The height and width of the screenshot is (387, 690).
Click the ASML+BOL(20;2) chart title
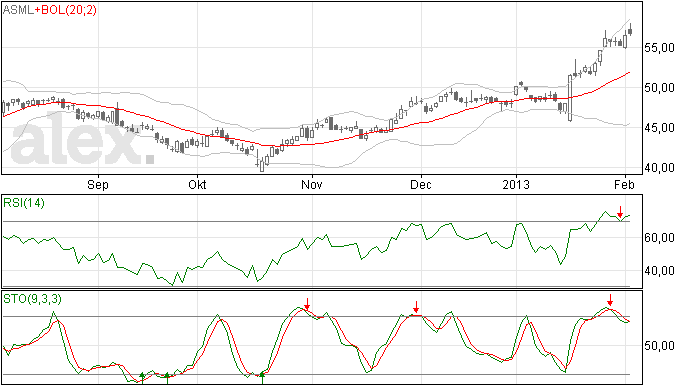point(50,10)
